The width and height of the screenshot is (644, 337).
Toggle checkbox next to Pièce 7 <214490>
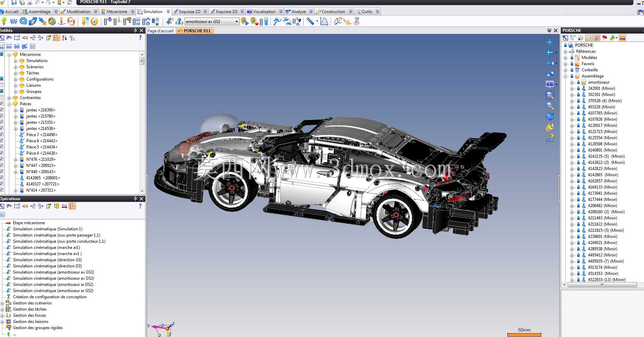pyautogui.click(x=2, y=134)
